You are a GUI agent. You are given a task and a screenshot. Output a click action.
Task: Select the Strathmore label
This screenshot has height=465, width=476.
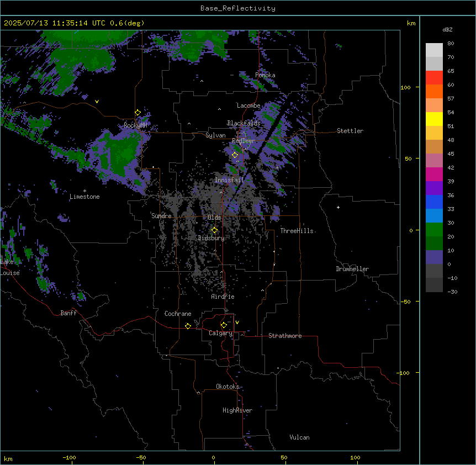coord(285,336)
